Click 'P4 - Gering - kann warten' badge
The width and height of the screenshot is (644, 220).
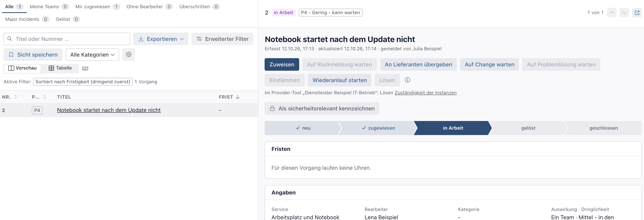pyautogui.click(x=330, y=13)
